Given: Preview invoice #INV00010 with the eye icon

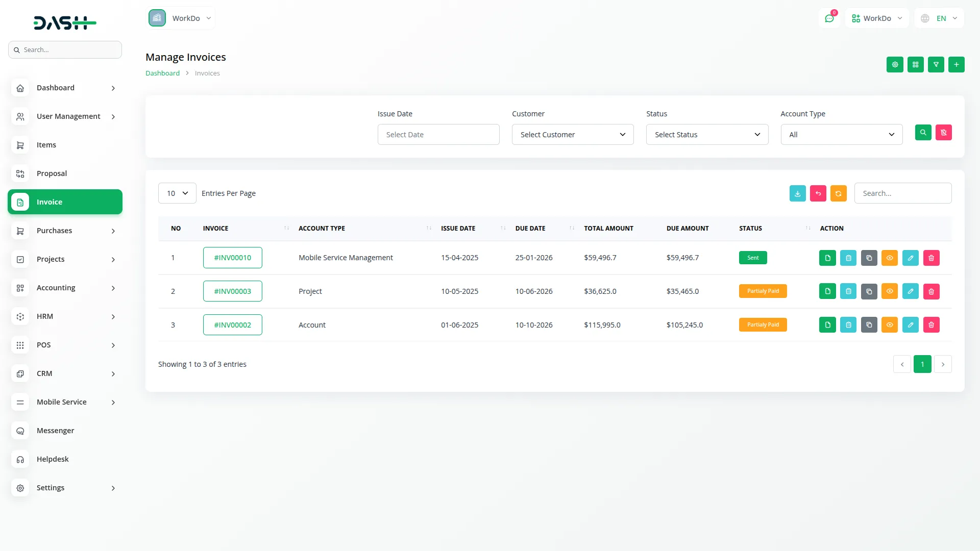Looking at the screenshot, I should pos(890,258).
